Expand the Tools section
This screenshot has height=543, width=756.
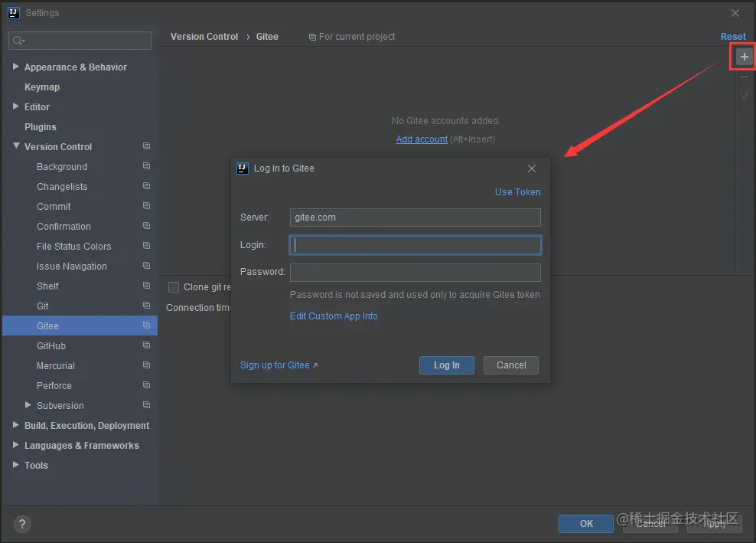click(x=16, y=465)
